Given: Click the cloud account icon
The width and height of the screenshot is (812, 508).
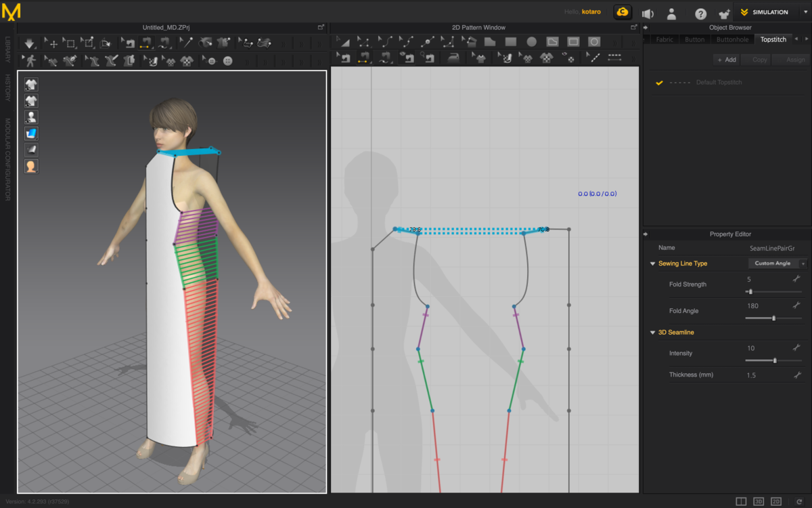Looking at the screenshot, I should pos(622,12).
